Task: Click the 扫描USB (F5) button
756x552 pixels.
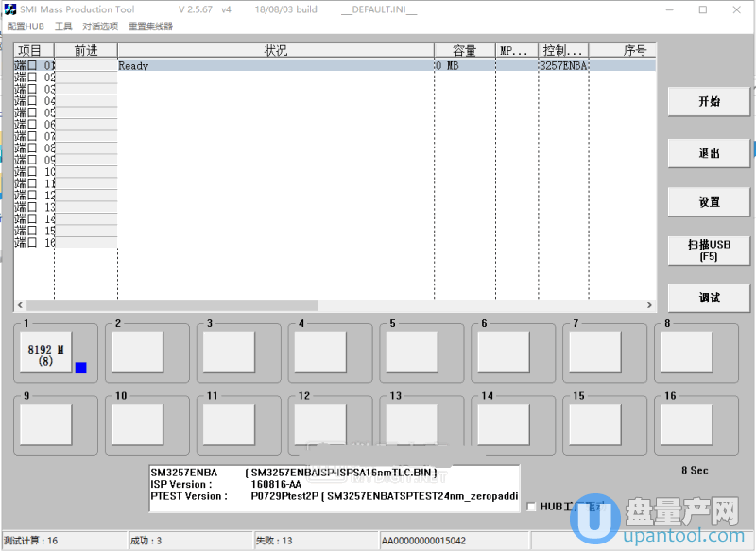Action: pos(709,250)
